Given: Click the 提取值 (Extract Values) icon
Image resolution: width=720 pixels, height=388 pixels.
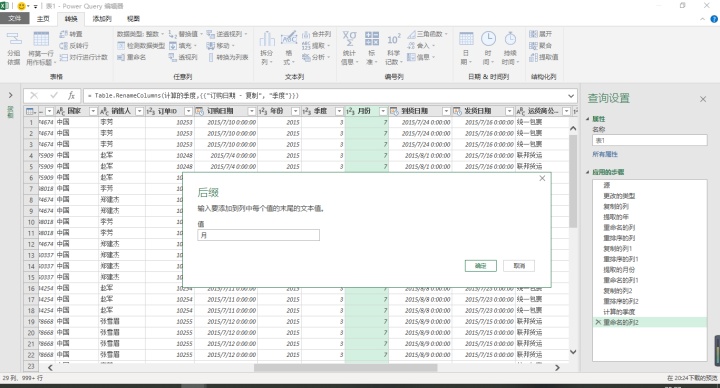Looking at the screenshot, I should (x=533, y=57).
